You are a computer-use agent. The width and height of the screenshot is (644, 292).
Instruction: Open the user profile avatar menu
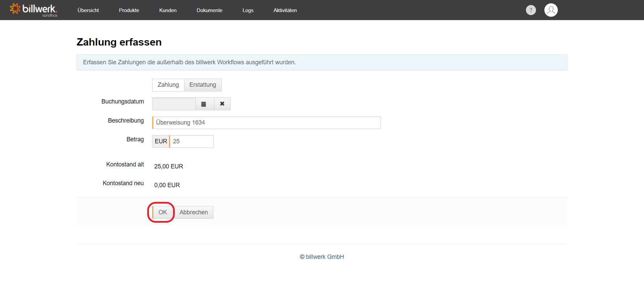(551, 10)
